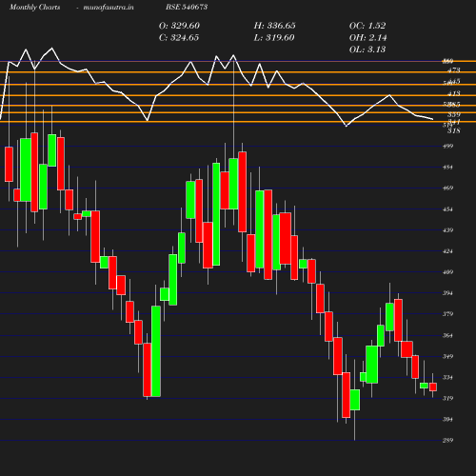This screenshot has height=476, width=476.
Task: Click the 304 price axis label
Action: pyautogui.click(x=447, y=420)
